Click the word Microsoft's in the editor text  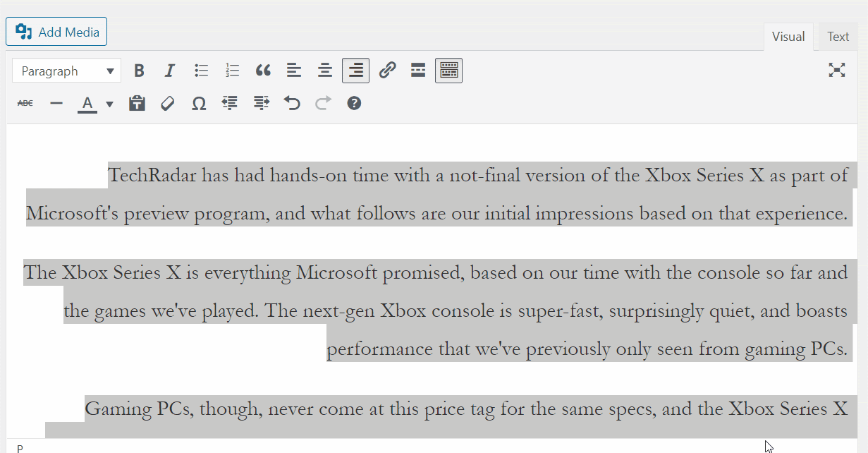tap(73, 213)
